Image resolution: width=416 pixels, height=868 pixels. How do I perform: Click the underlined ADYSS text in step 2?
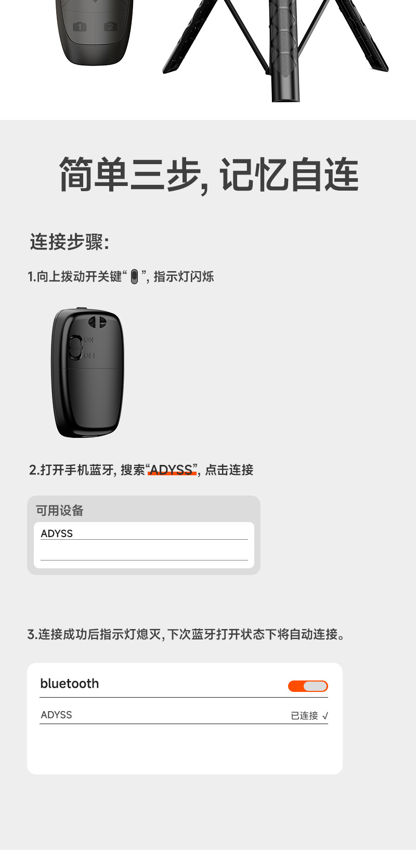pyautogui.click(x=172, y=470)
